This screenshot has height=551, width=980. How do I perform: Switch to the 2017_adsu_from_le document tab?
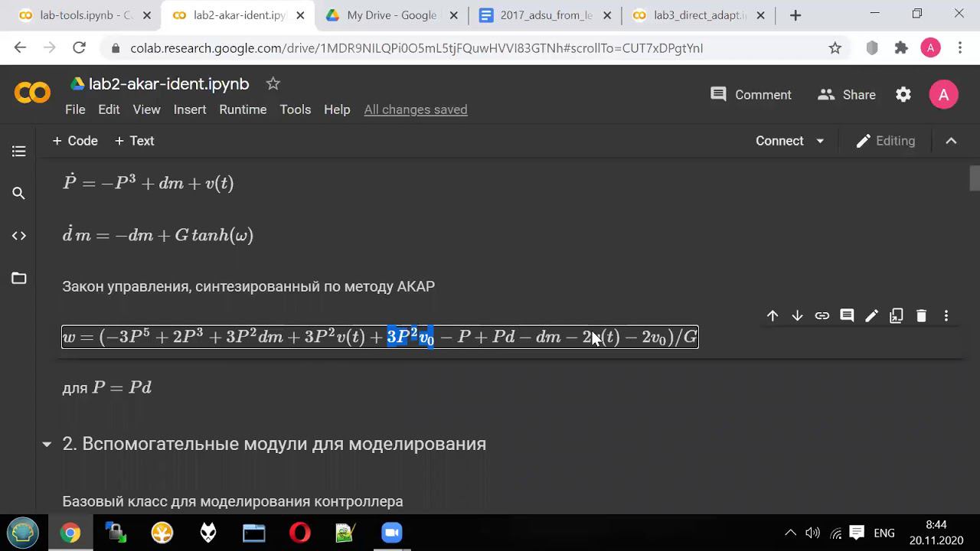pos(545,15)
